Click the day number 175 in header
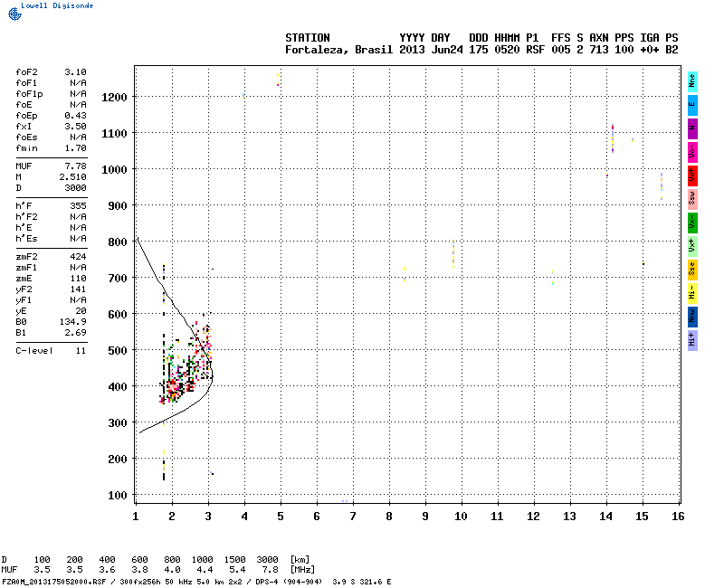724x588 pixels. (x=479, y=50)
